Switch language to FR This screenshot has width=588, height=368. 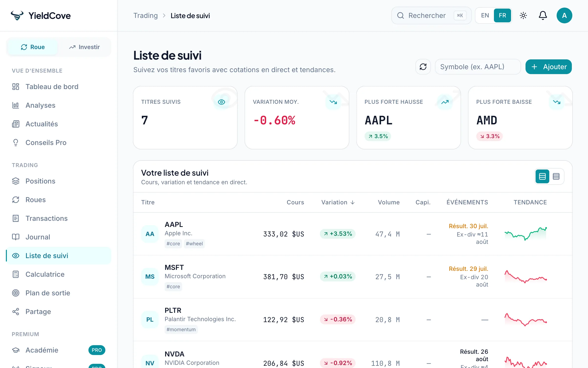(502, 15)
